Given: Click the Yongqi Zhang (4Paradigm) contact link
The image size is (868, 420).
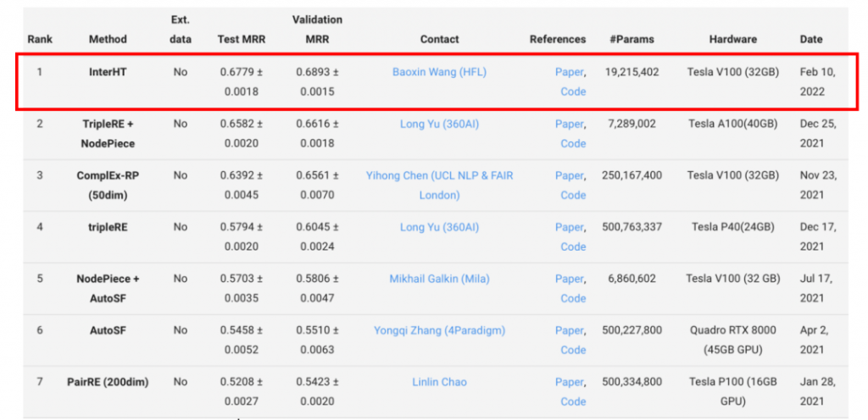Looking at the screenshot, I should coord(439,330).
